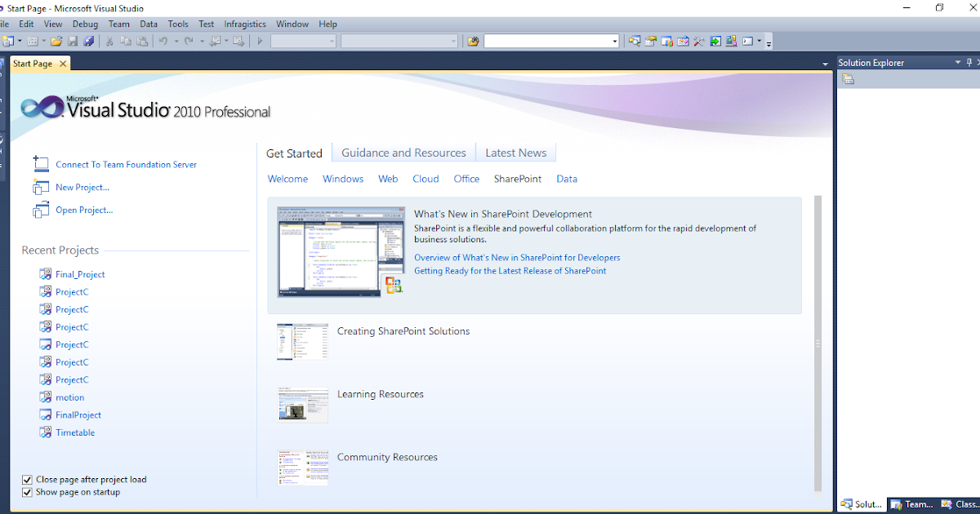The image size is (980, 514).
Task: Open the motion project from Recent Projects
Action: point(69,397)
